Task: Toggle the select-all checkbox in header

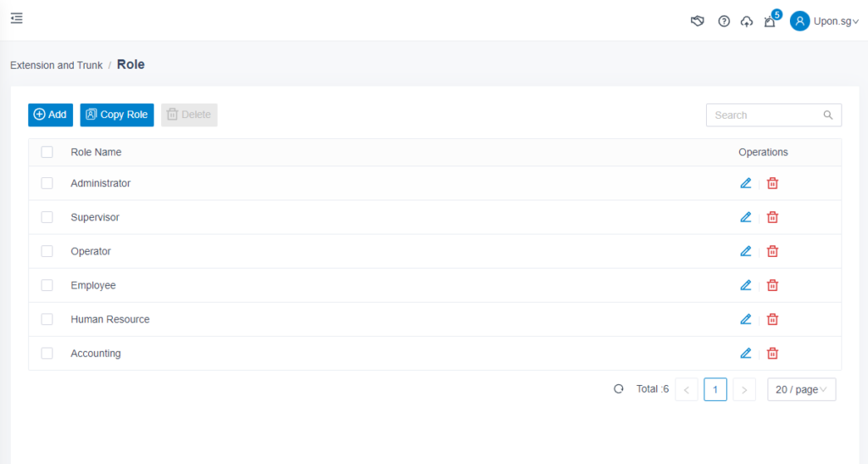Action: click(47, 152)
